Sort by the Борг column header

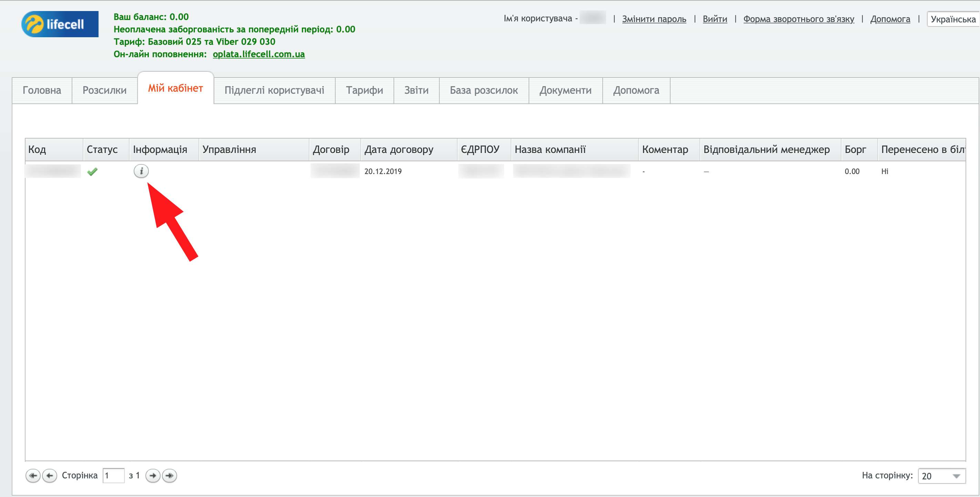(x=859, y=150)
